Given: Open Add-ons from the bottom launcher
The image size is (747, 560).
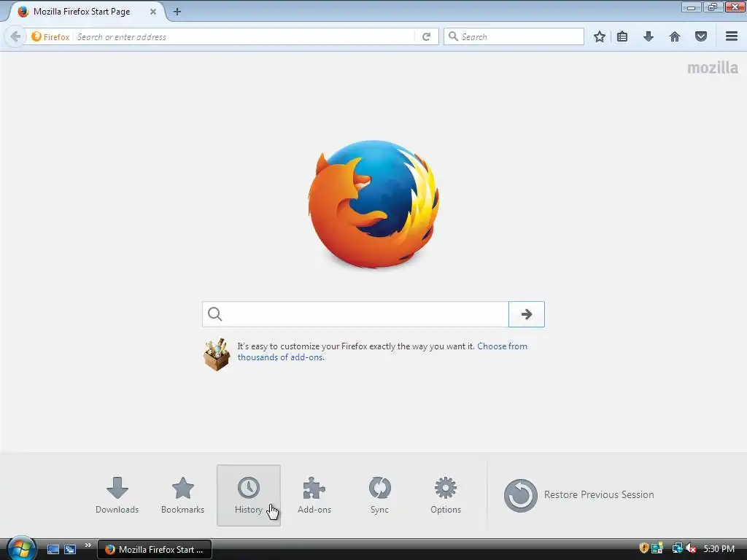Looking at the screenshot, I should tap(314, 495).
